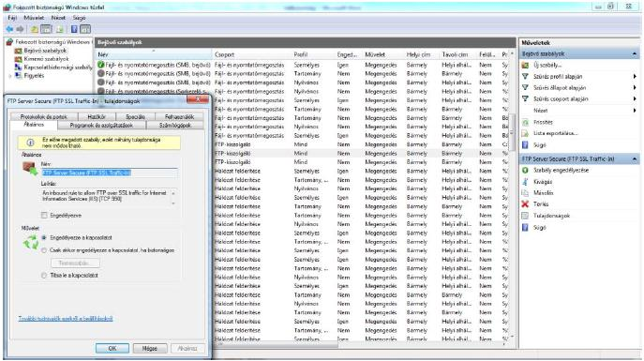Click the rule list horizontal scrollbar
Viewport: 644px width, 361px height.
tap(278, 344)
